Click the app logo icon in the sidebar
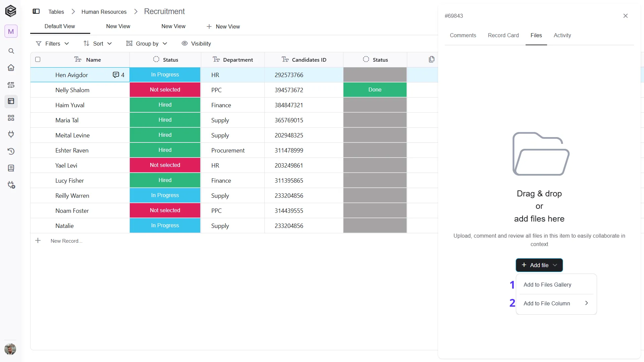644x362 pixels. point(11,11)
